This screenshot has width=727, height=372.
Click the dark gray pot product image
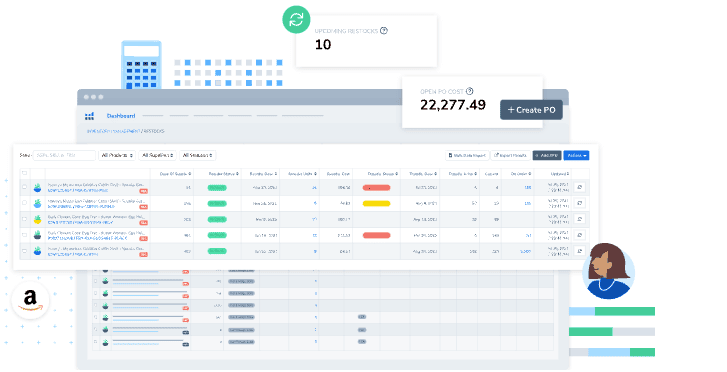point(38,235)
